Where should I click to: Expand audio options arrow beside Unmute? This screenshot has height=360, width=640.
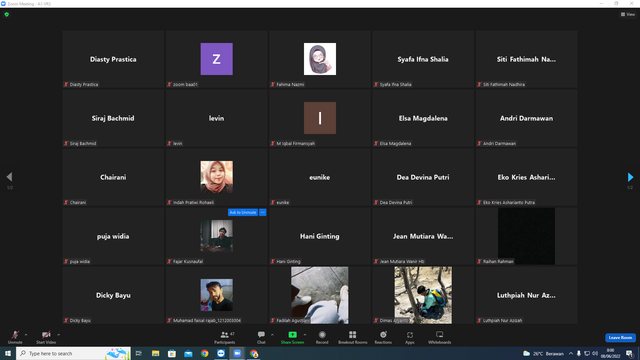tap(26, 335)
